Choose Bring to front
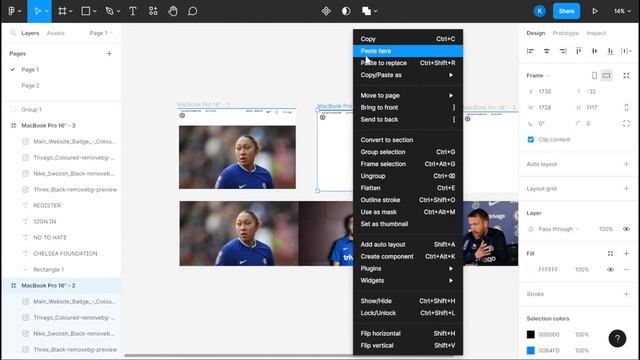Screen dimensions: 640x360 coord(407,107)
